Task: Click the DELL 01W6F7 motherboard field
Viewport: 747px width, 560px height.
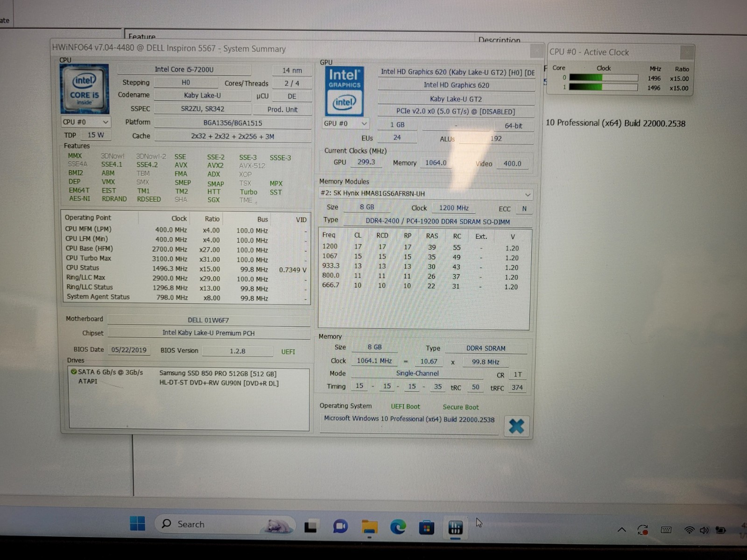Action: point(208,320)
